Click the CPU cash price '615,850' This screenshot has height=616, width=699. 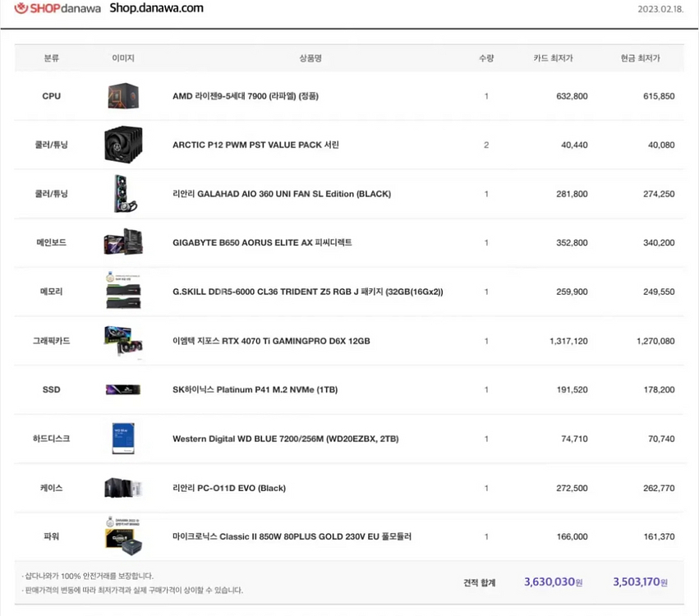[x=659, y=96]
